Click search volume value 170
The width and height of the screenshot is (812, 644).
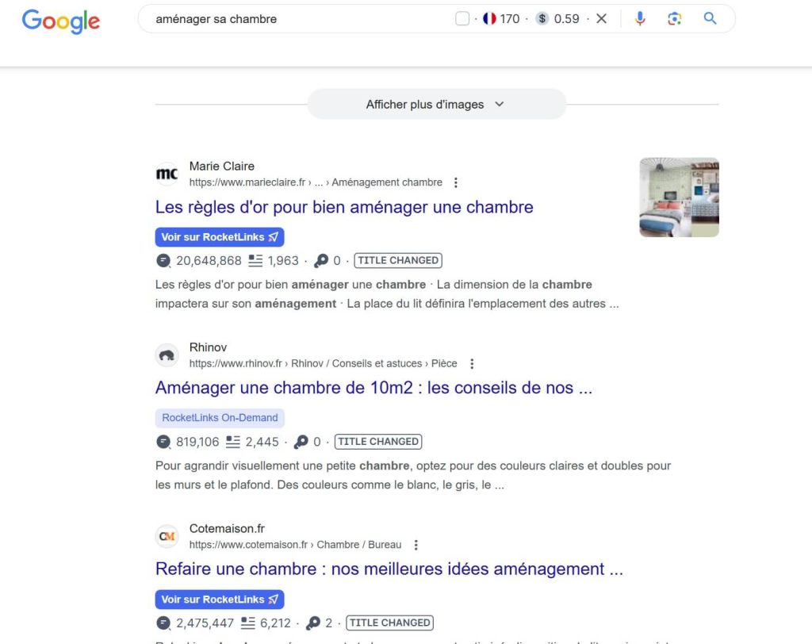tap(510, 19)
